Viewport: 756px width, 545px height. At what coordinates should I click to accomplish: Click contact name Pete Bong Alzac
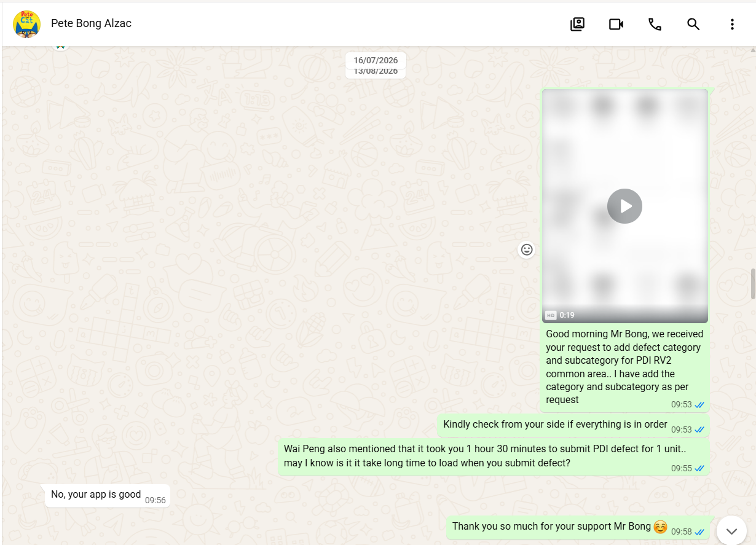[91, 23]
